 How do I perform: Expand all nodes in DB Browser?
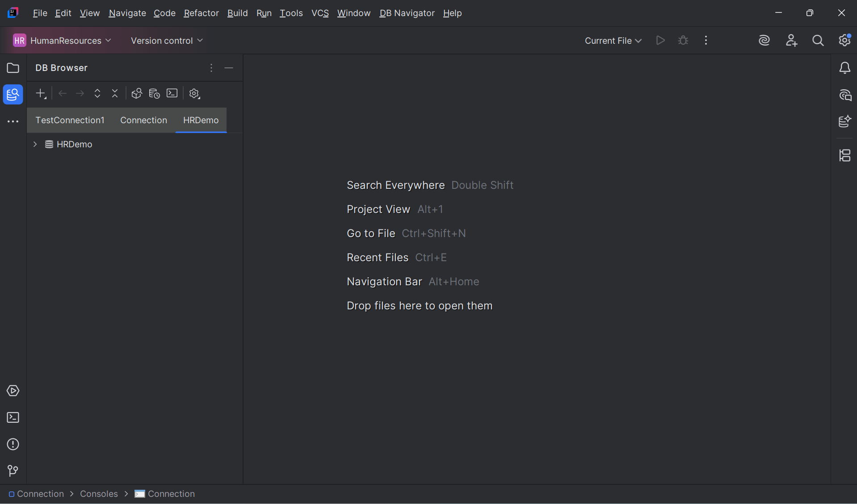pos(97,93)
